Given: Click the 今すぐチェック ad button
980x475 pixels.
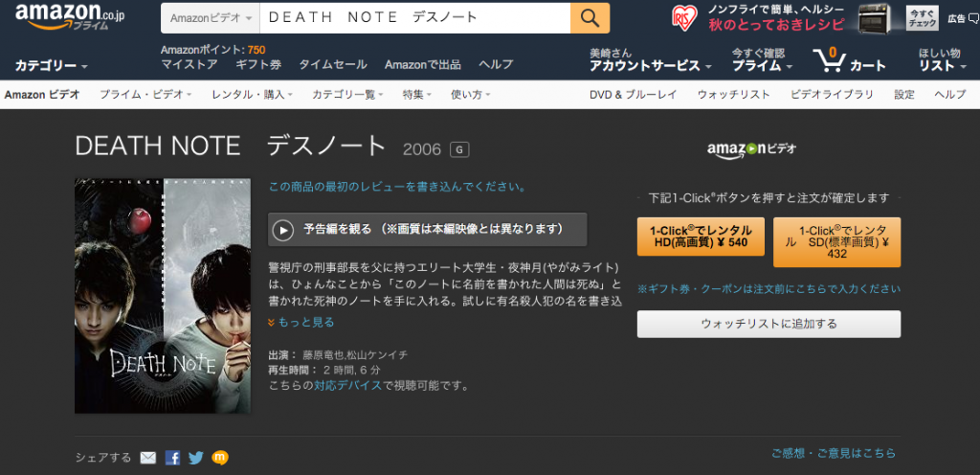Looking at the screenshot, I should click(922, 18).
